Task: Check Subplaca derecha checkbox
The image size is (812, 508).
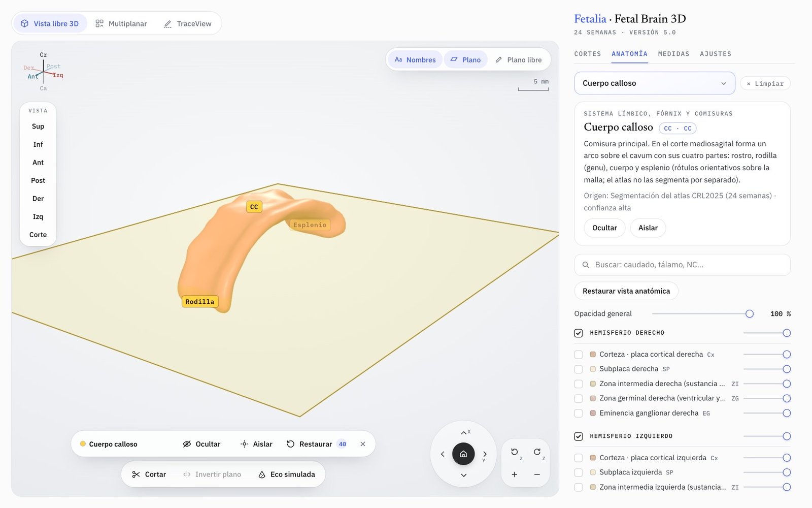Action: coord(579,369)
